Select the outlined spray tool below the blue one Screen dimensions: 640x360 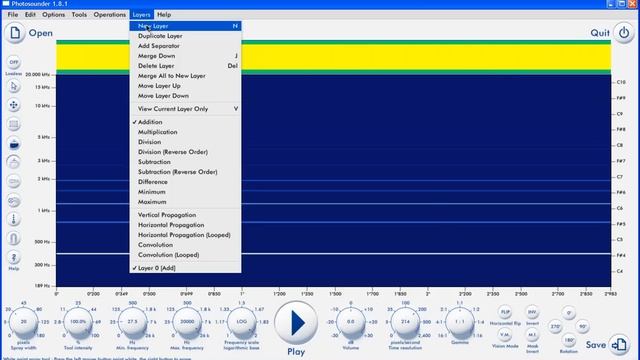(x=14, y=162)
